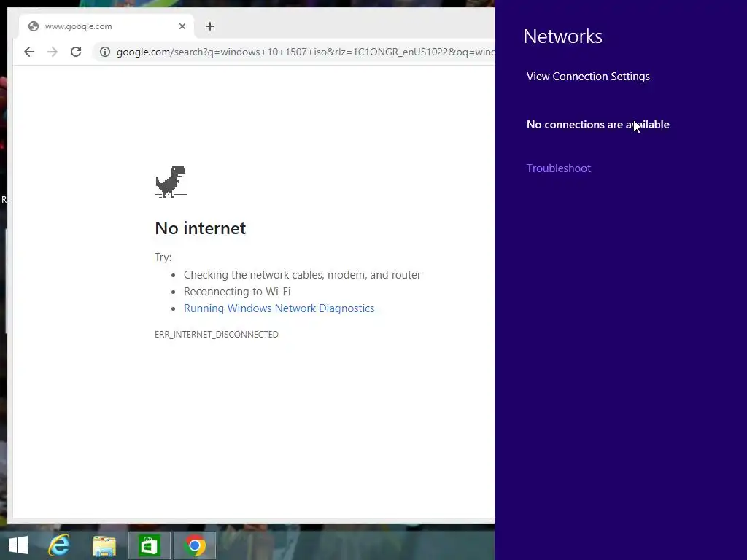Reload the page in Chrome
747x560 pixels.
tap(76, 52)
